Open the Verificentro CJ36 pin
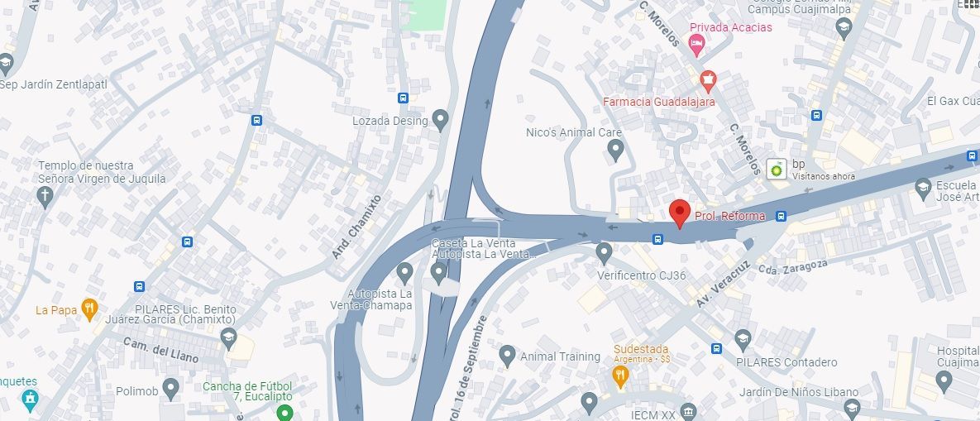Viewport: 980px width, 421px height. tap(603, 253)
